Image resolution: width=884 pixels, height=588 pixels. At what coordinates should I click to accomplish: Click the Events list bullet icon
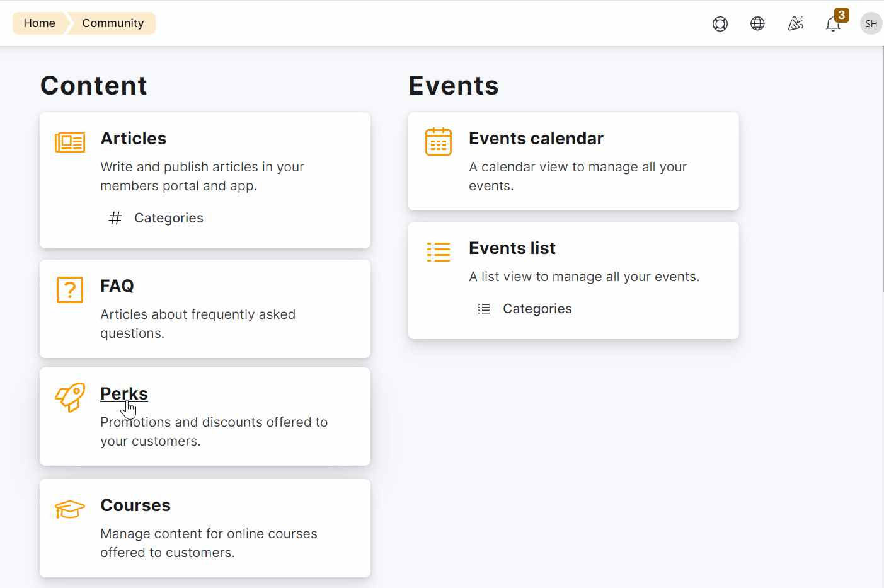click(439, 252)
